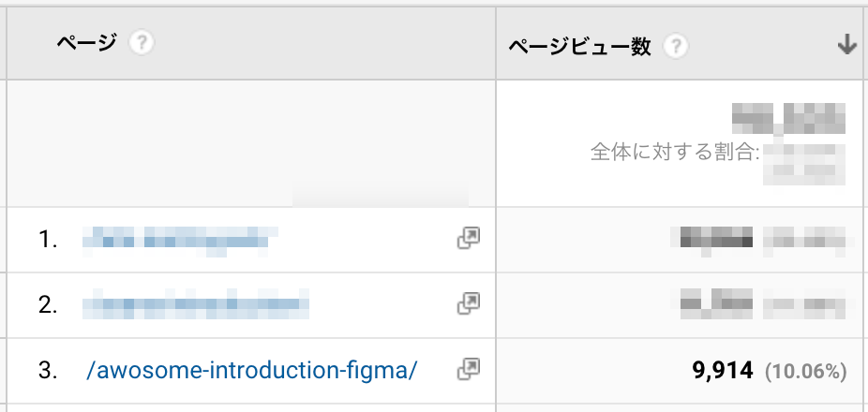Click the blurred pageview value in row 1
Image resolution: width=868 pixels, height=412 pixels.
click(x=717, y=239)
